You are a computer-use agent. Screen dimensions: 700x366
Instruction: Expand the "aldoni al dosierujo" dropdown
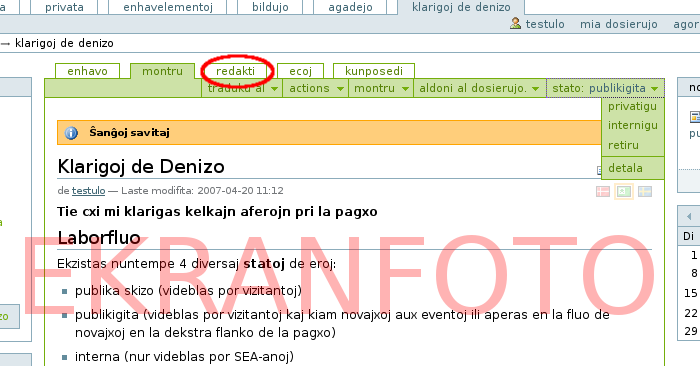pyautogui.click(x=479, y=88)
